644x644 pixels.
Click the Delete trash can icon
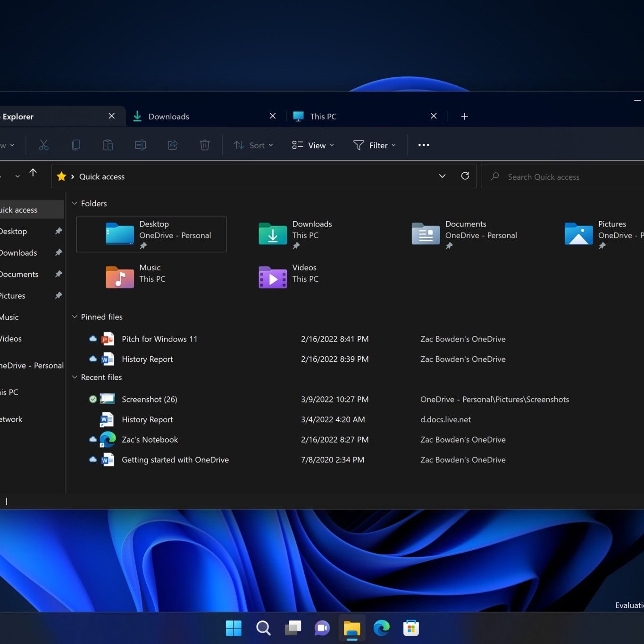[x=205, y=145]
